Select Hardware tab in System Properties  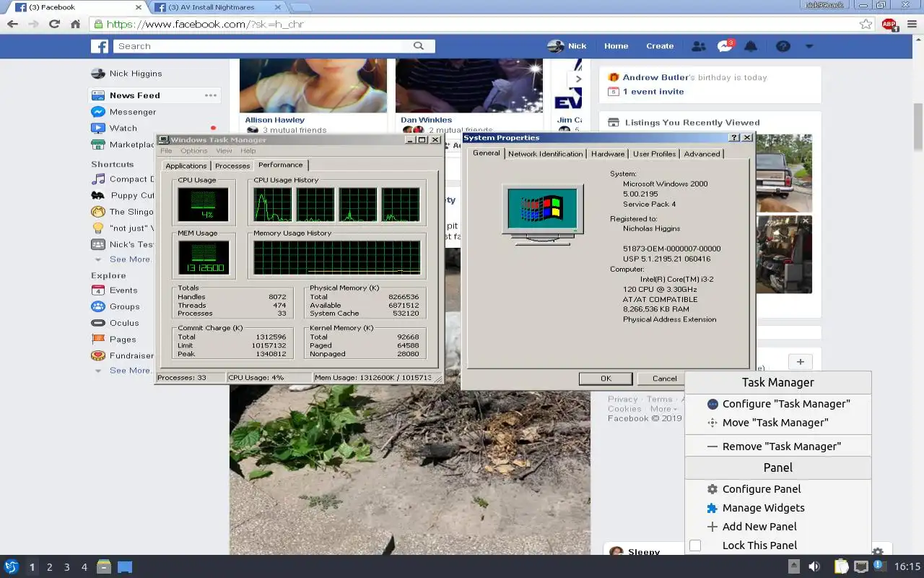click(x=608, y=154)
